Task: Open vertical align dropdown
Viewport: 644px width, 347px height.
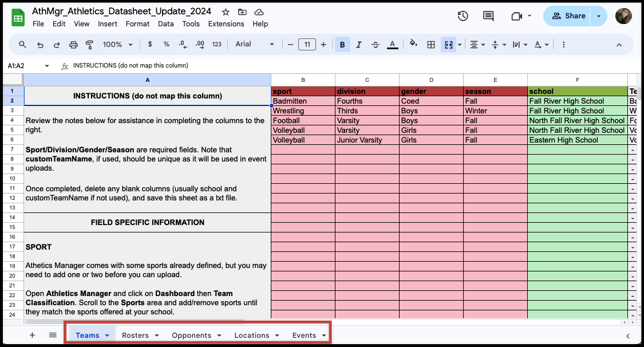Action: click(499, 45)
